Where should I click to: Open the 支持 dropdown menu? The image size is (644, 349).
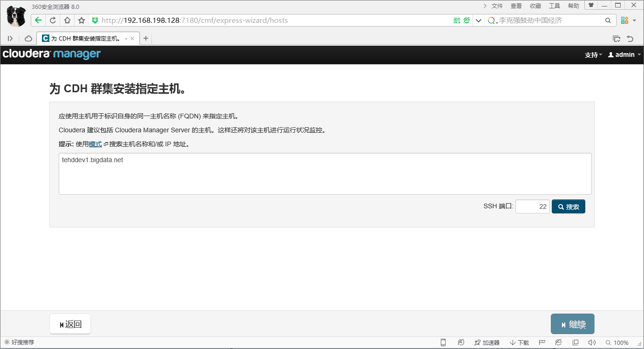pos(593,55)
